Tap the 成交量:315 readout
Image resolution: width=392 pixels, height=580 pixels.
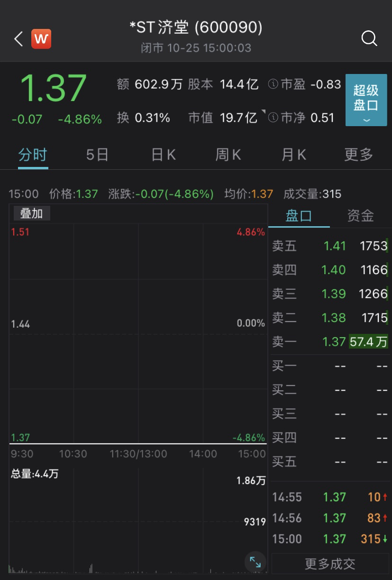(312, 194)
